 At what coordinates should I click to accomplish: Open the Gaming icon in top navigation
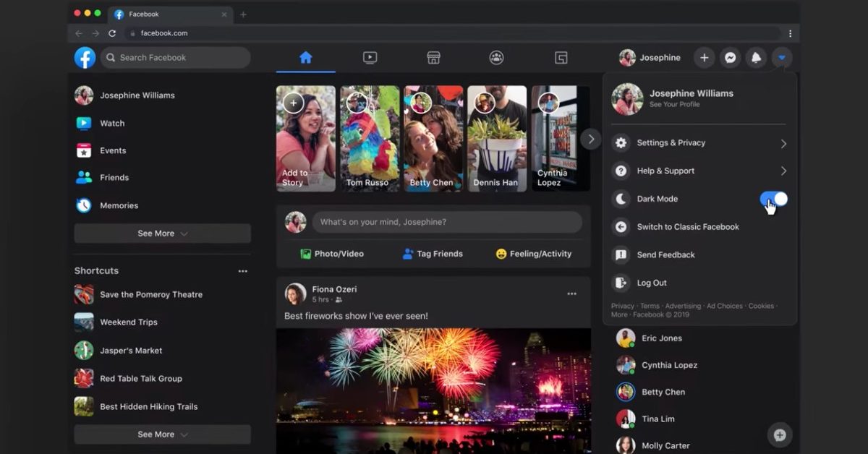click(561, 58)
